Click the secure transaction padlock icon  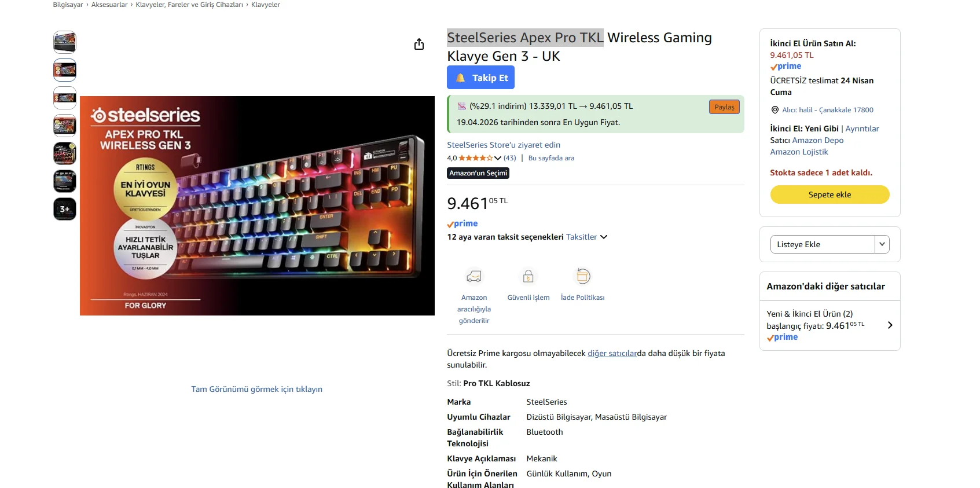(x=528, y=277)
